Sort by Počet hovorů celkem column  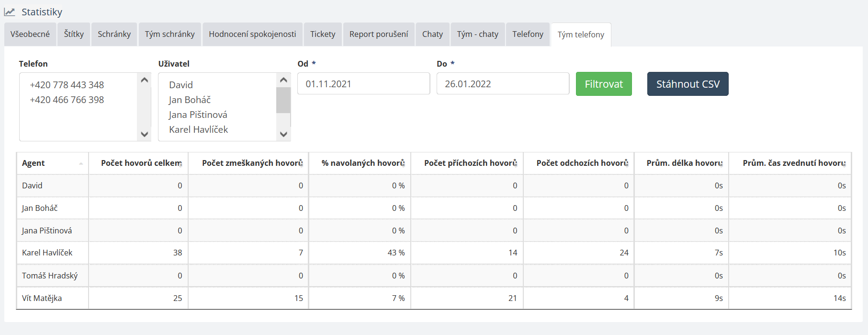pyautogui.click(x=141, y=163)
